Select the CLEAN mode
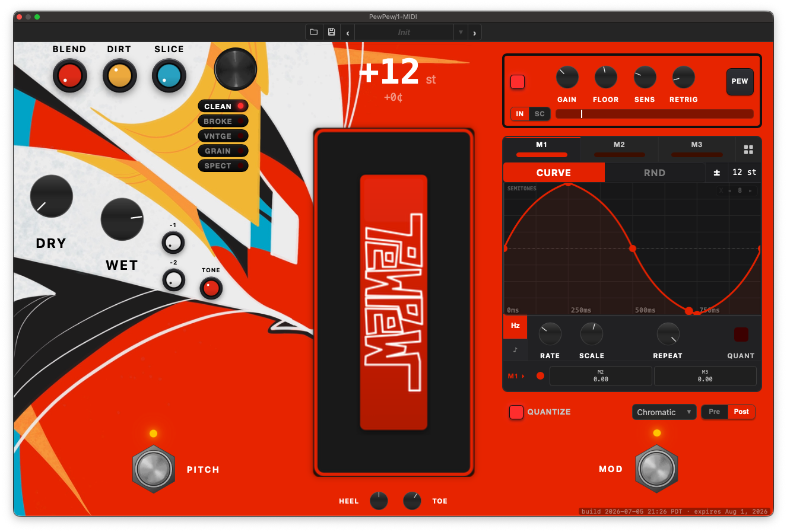This screenshot has width=787, height=532. pos(223,106)
